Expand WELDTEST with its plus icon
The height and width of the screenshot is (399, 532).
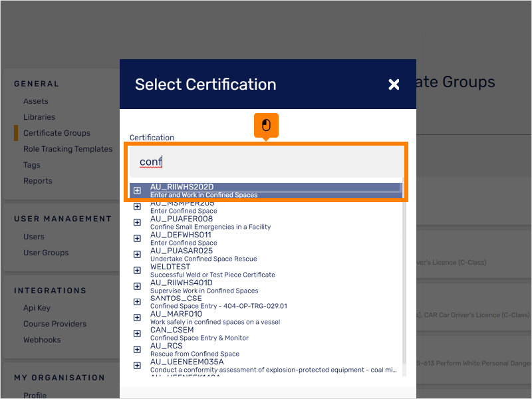tap(137, 270)
